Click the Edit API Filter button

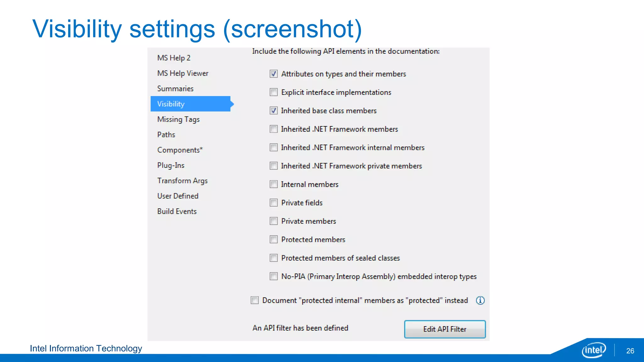click(x=445, y=329)
